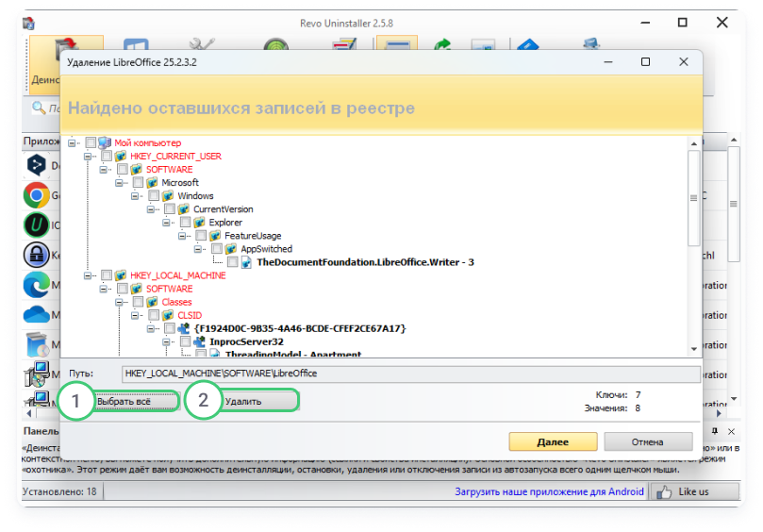Collapse the Windows registry branch
The width and height of the screenshot is (763, 532).
point(135,196)
